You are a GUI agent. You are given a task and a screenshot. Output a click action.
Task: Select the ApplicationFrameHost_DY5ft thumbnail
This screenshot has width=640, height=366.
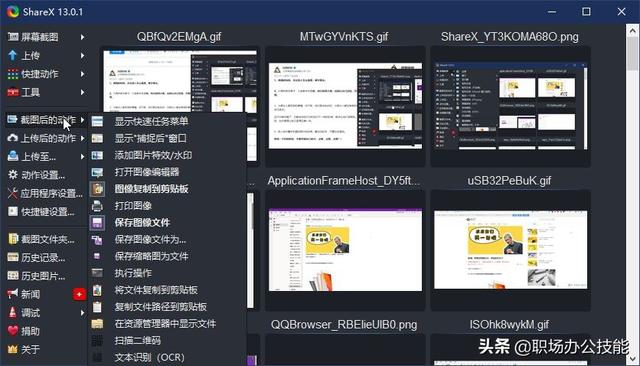tap(345, 250)
